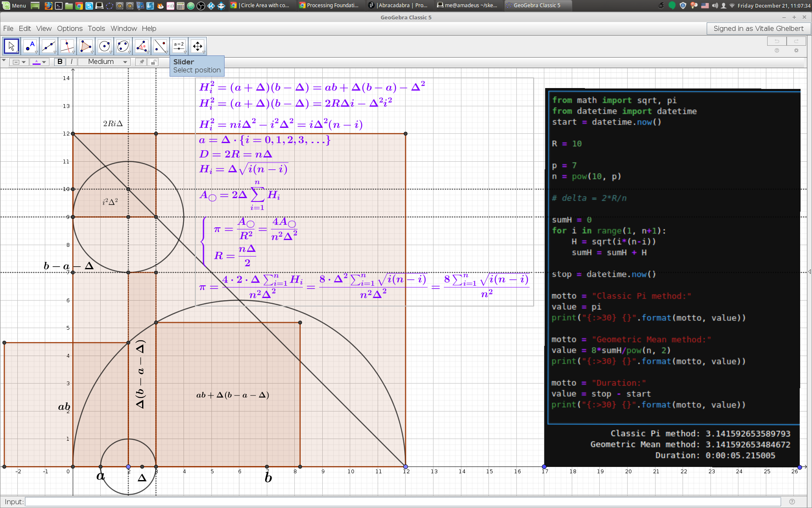Open US keyboard layout flag
Screen dimensions: 812x508
point(705,6)
